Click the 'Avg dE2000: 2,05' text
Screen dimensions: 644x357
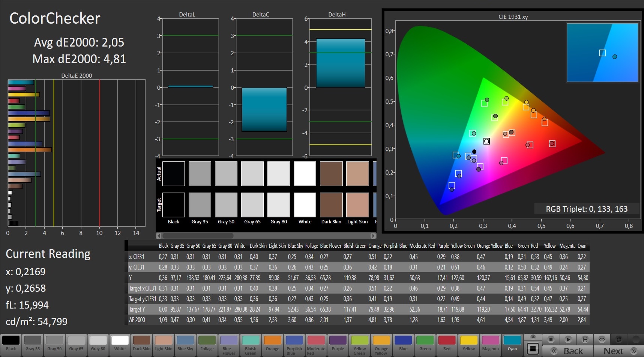click(79, 42)
